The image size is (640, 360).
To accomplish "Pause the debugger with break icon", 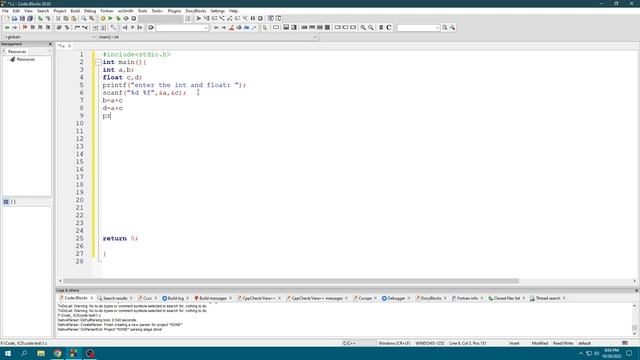I will [x=253, y=18].
